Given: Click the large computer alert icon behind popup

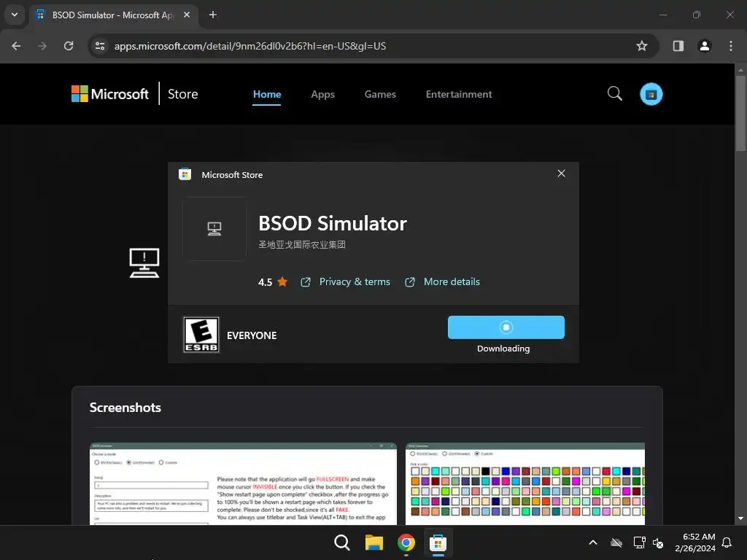Looking at the screenshot, I should (x=144, y=262).
